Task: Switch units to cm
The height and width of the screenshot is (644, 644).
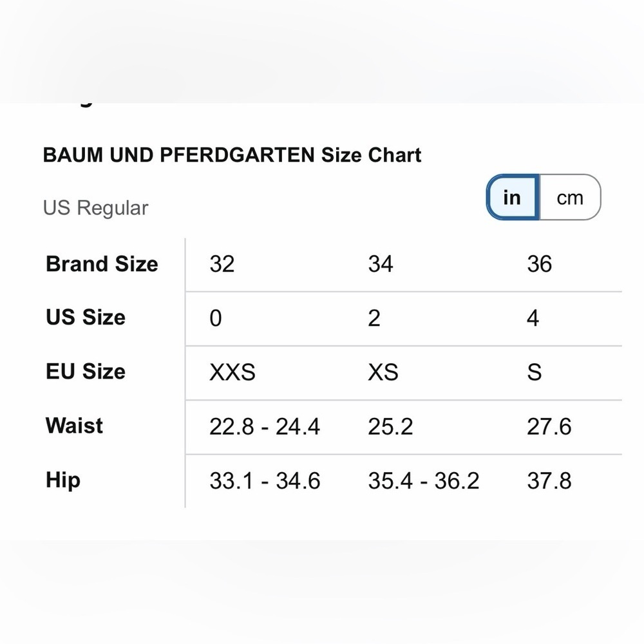Action: (x=570, y=198)
